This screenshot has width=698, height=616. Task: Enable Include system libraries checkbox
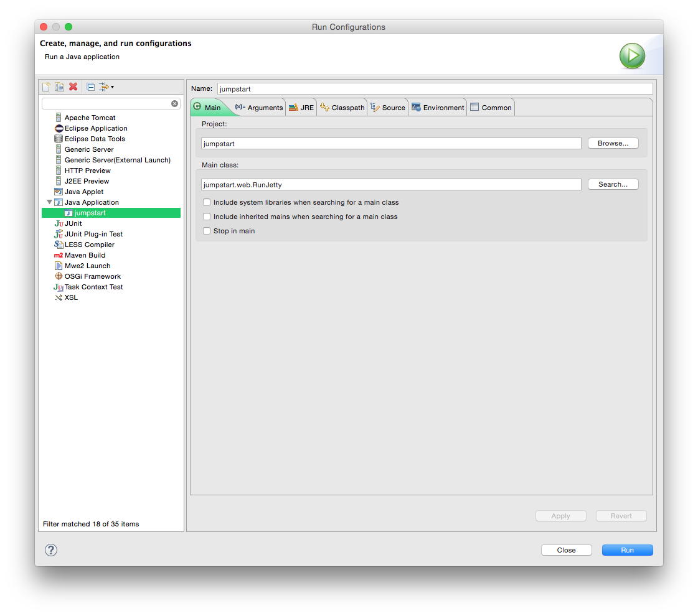(x=207, y=202)
